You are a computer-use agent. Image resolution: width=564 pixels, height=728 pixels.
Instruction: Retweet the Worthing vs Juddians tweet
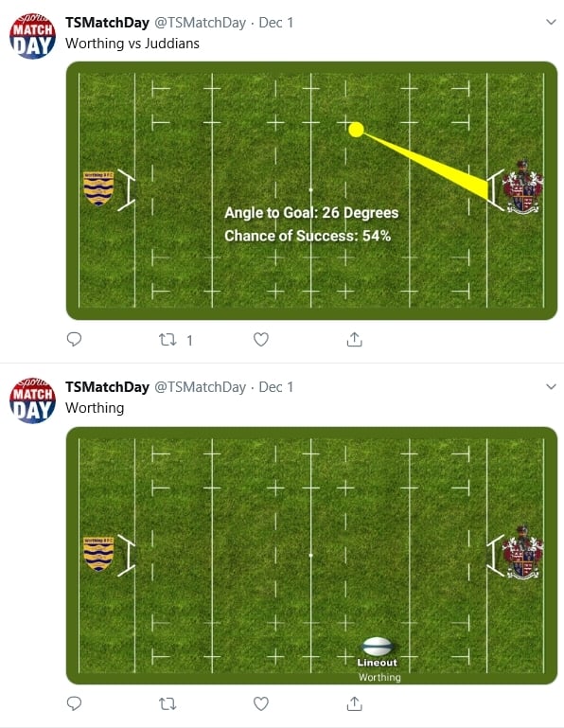coord(167,340)
